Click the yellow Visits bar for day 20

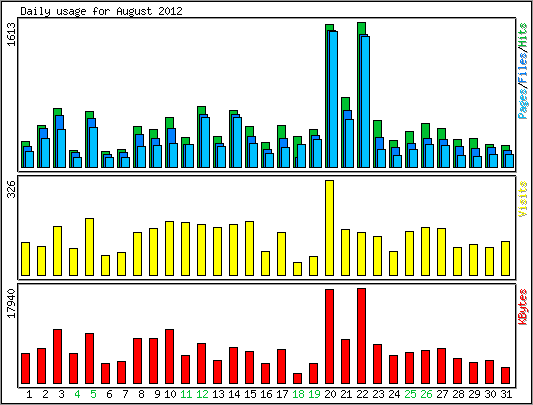pyautogui.click(x=329, y=228)
